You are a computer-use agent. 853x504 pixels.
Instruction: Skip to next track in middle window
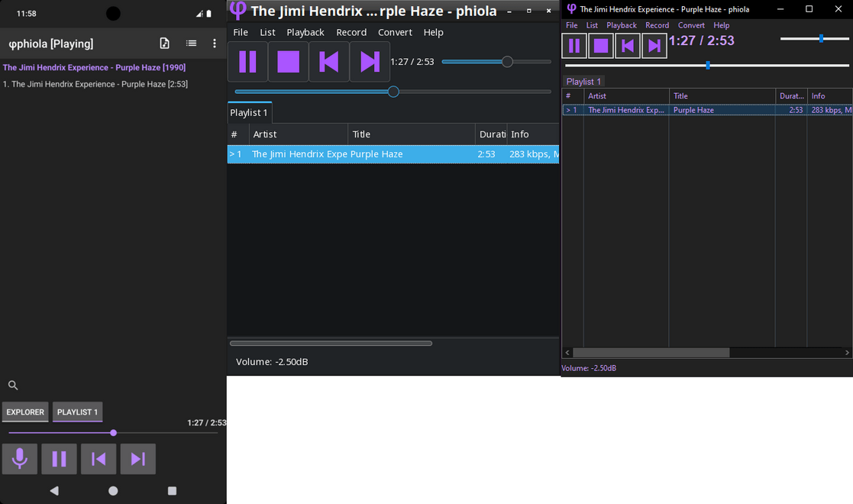click(370, 62)
